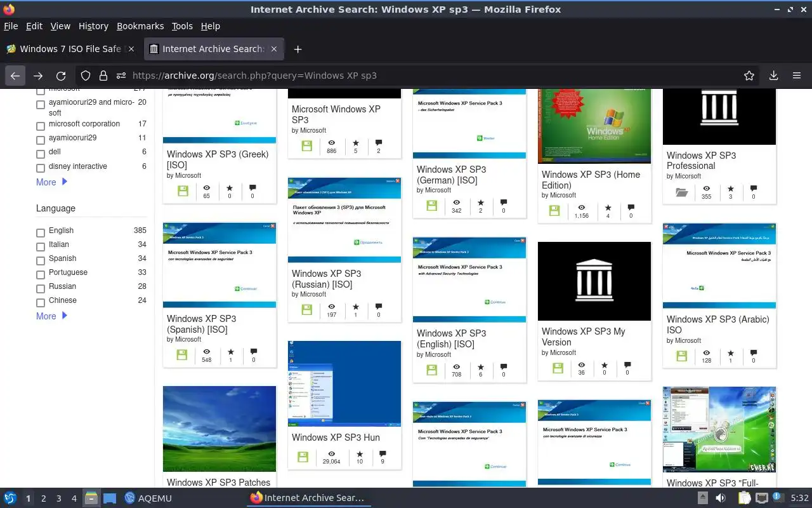The image size is (812, 508).
Task: Close the Internet Archive Search tab
Action: click(x=274, y=49)
